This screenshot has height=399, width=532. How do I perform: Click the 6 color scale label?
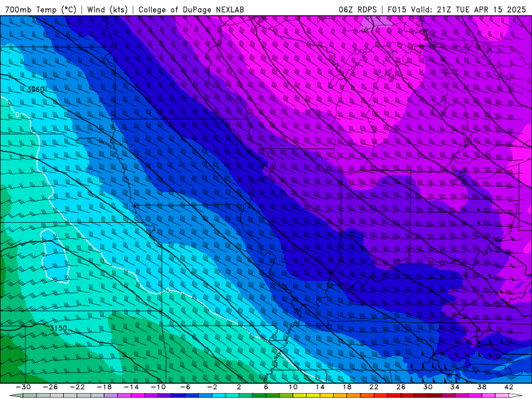click(x=266, y=387)
